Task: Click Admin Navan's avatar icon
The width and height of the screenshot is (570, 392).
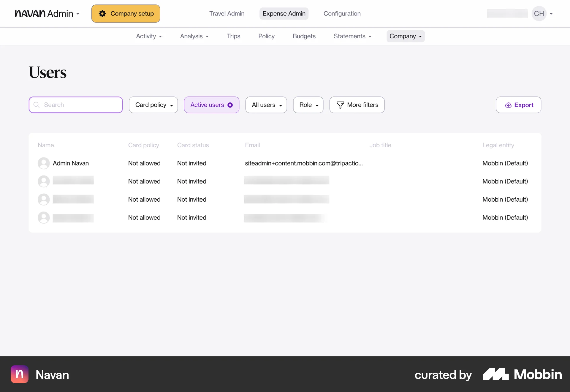Action: 44,163
